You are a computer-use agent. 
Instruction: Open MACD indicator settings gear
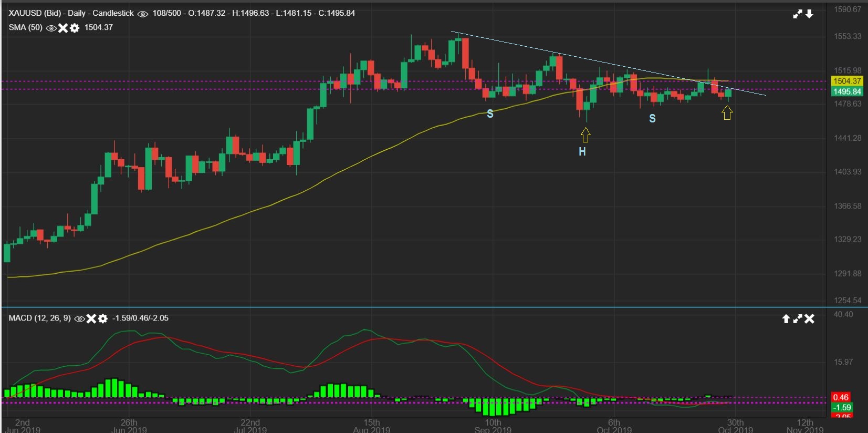[103, 318]
